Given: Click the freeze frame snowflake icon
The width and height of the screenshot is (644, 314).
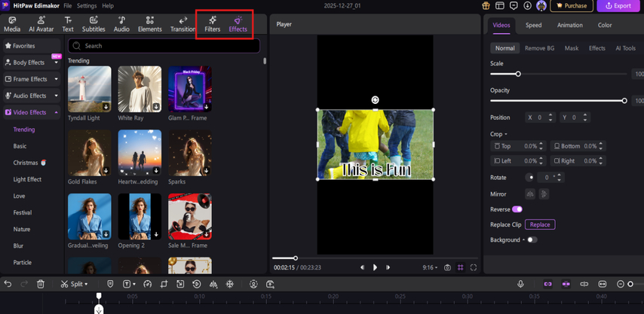Looking at the screenshot, I should (x=229, y=284).
